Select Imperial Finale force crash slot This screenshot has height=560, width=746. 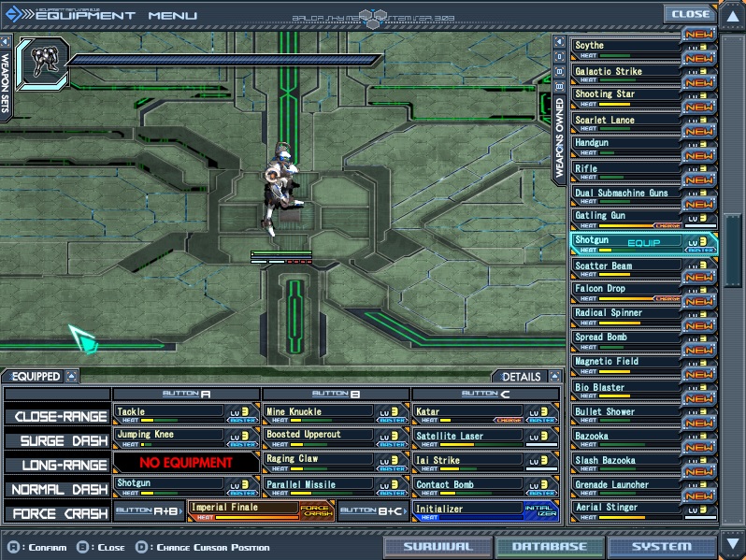pos(261,510)
